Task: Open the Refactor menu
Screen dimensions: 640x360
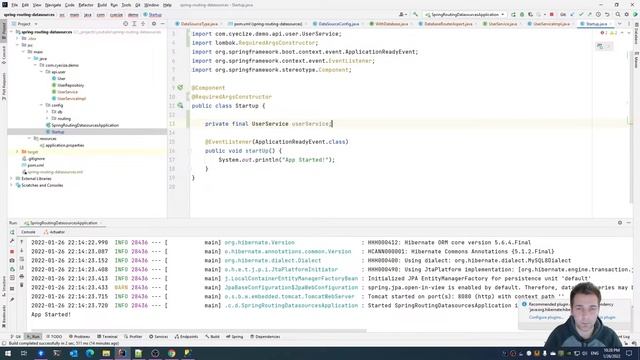Action: point(86,5)
